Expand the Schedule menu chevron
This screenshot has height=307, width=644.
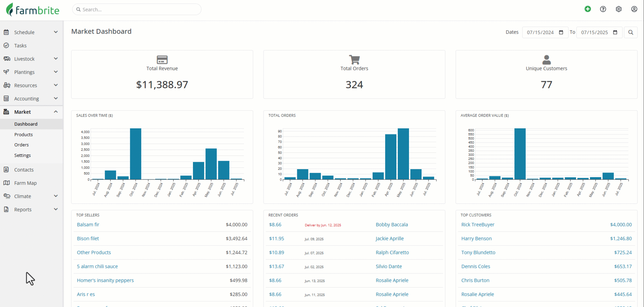pyautogui.click(x=56, y=32)
